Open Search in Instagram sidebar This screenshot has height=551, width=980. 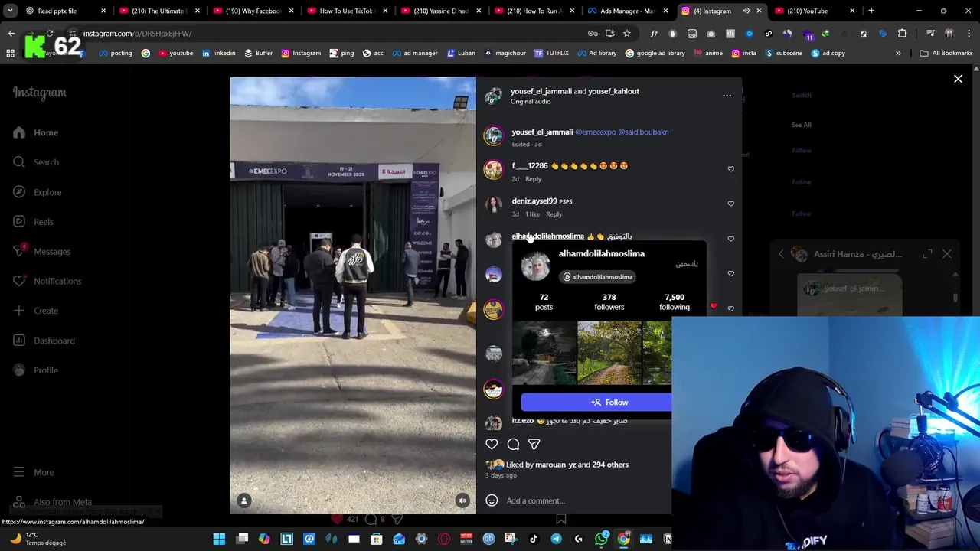pos(35,162)
